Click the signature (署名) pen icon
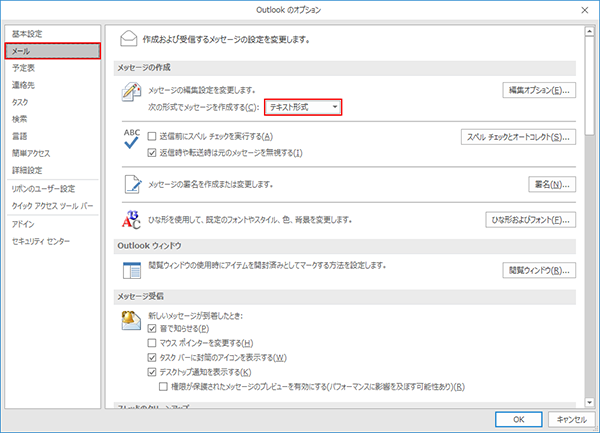 click(x=130, y=185)
